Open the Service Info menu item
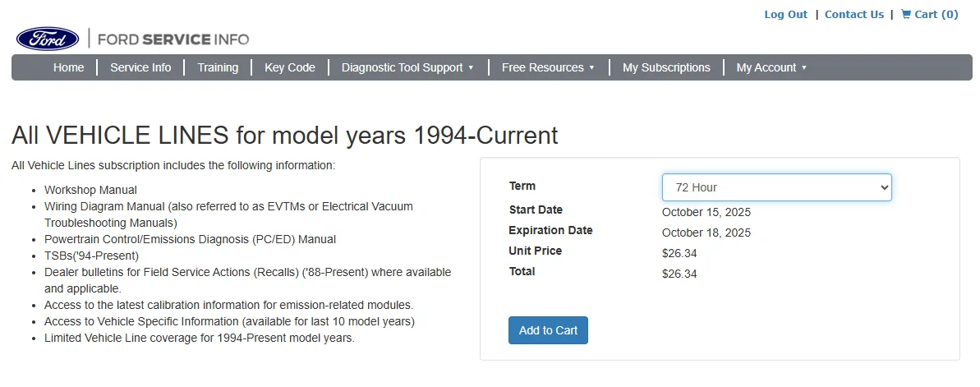The image size is (980, 387). pyautogui.click(x=140, y=67)
